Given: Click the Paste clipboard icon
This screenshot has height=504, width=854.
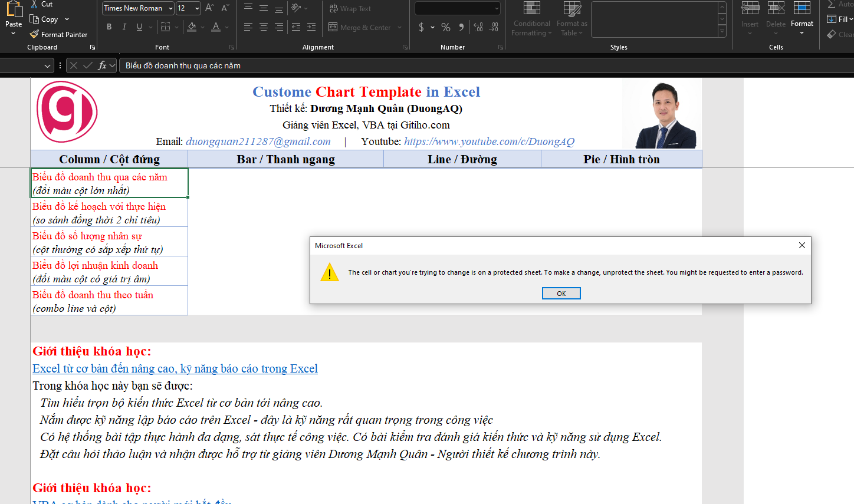Looking at the screenshot, I should tap(14, 9).
